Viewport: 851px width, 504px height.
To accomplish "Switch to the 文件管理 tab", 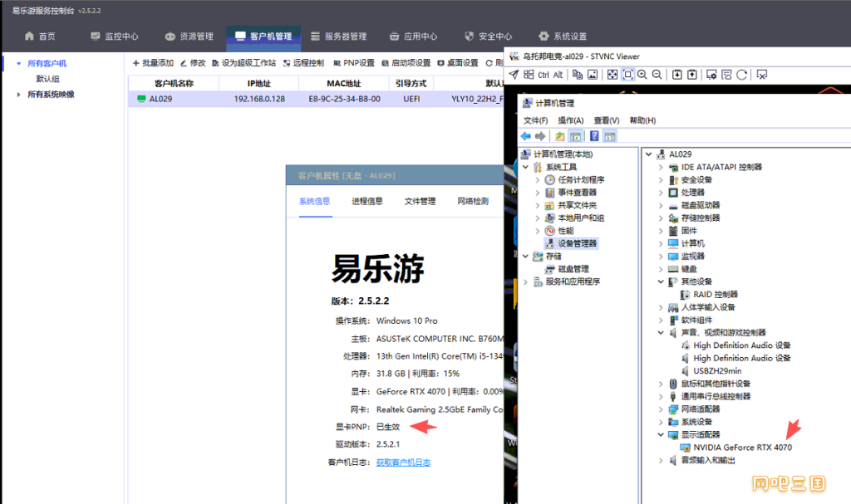I will coord(420,201).
